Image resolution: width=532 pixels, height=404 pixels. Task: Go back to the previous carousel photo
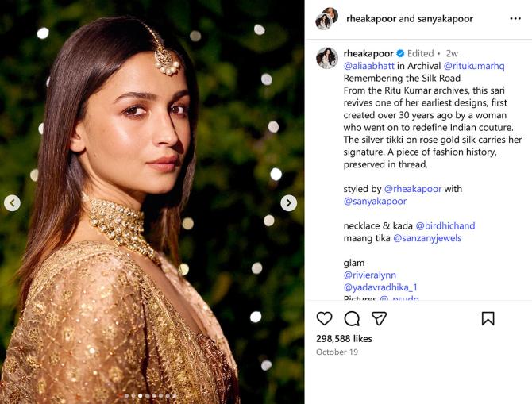13,203
